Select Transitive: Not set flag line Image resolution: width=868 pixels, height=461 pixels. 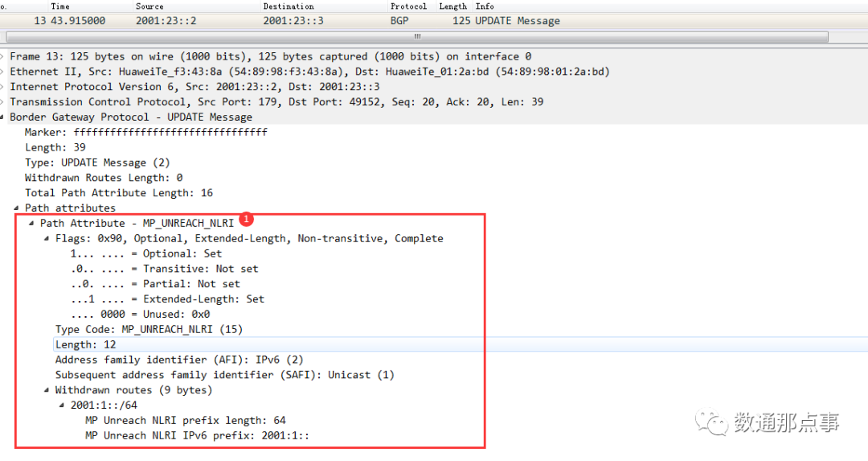(165, 269)
